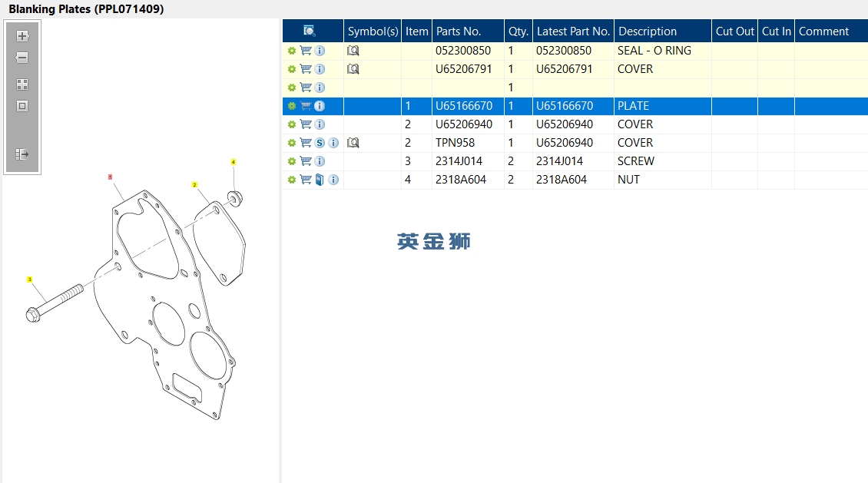Zoom in on the parts diagram

[22, 36]
